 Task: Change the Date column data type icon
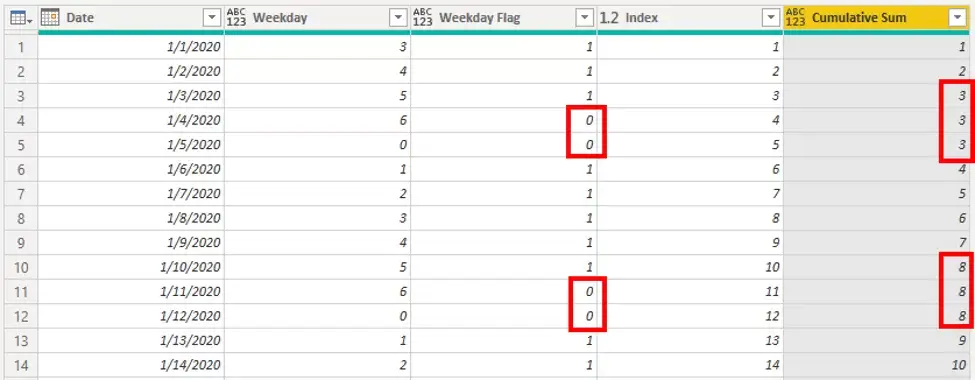50,18
